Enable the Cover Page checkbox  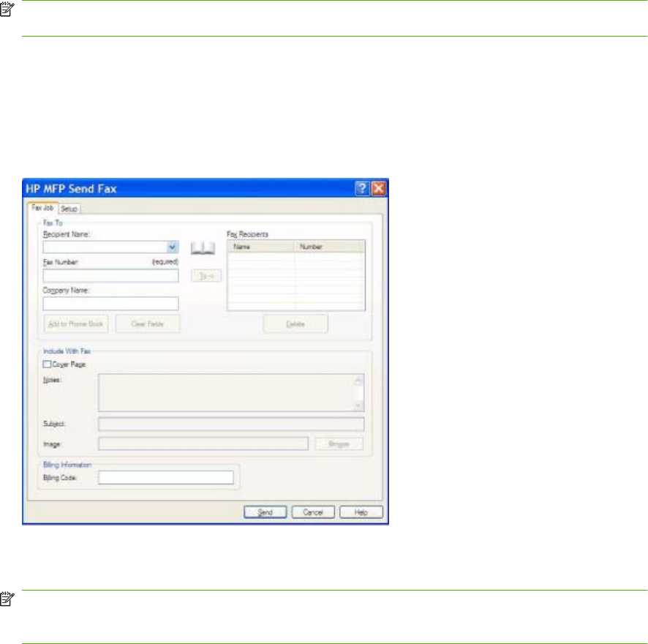(x=47, y=364)
